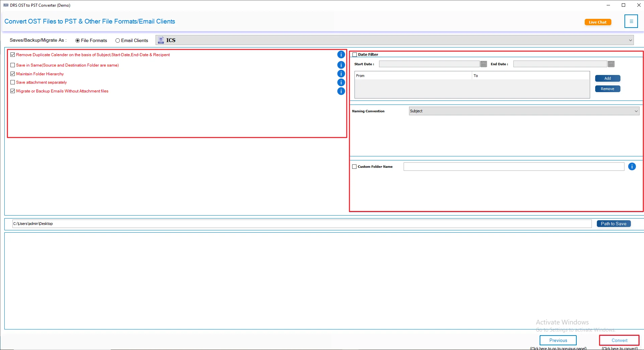
Task: Close the DRS OST to PST Converter
Action: tap(638, 5)
